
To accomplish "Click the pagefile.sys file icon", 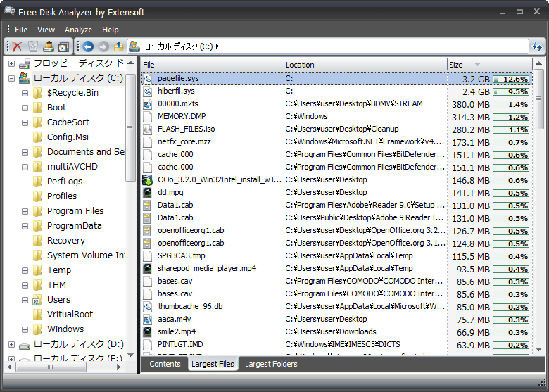I will (x=147, y=79).
